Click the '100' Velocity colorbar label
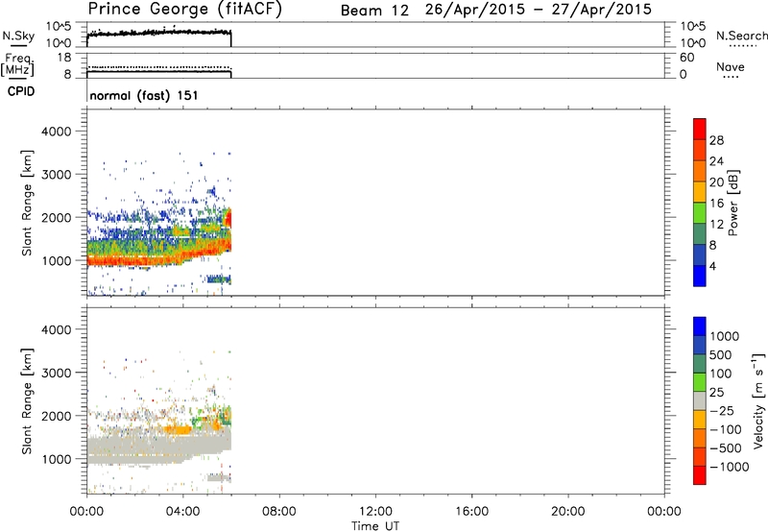 pos(720,374)
